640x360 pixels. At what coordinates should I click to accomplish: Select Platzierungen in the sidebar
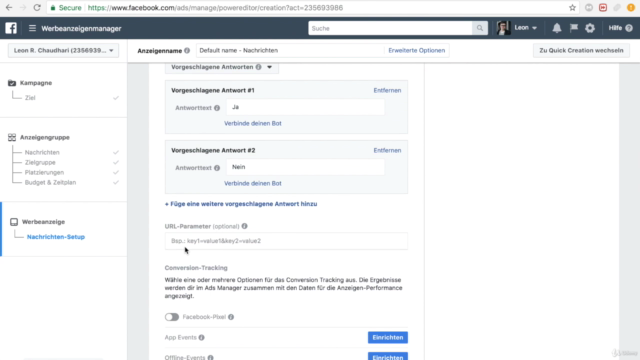pos(44,172)
